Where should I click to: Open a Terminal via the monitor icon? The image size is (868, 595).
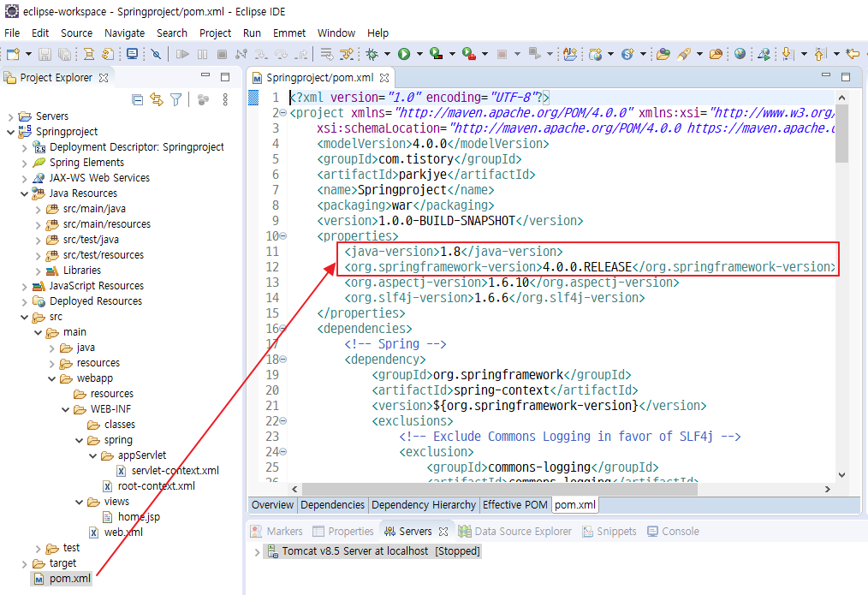tap(132, 54)
